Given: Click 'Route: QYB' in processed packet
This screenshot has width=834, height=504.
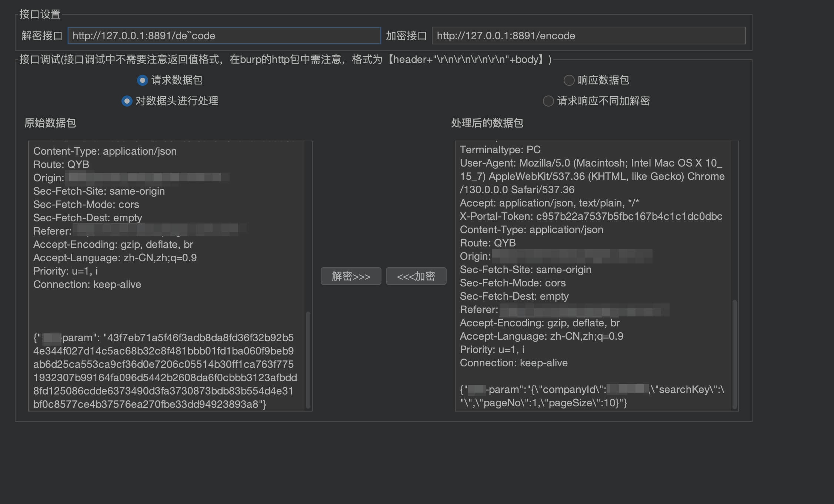Looking at the screenshot, I should (x=488, y=243).
